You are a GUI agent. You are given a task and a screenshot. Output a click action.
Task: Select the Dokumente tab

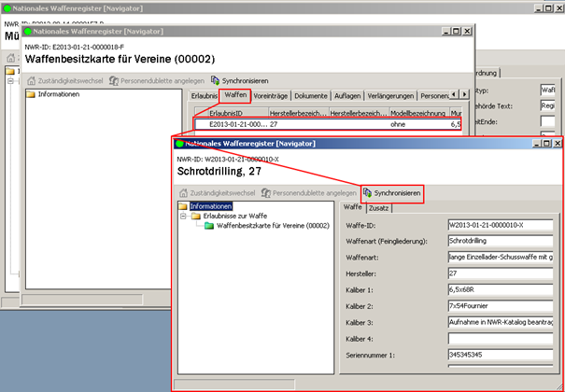pos(311,95)
